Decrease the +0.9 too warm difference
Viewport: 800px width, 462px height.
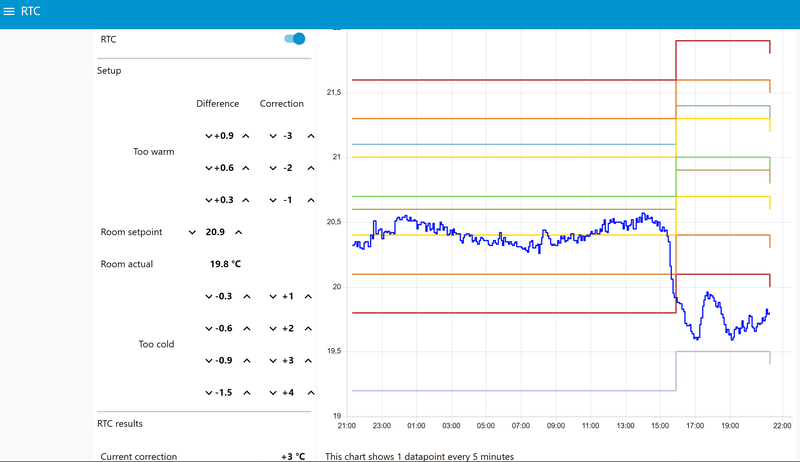pos(208,136)
